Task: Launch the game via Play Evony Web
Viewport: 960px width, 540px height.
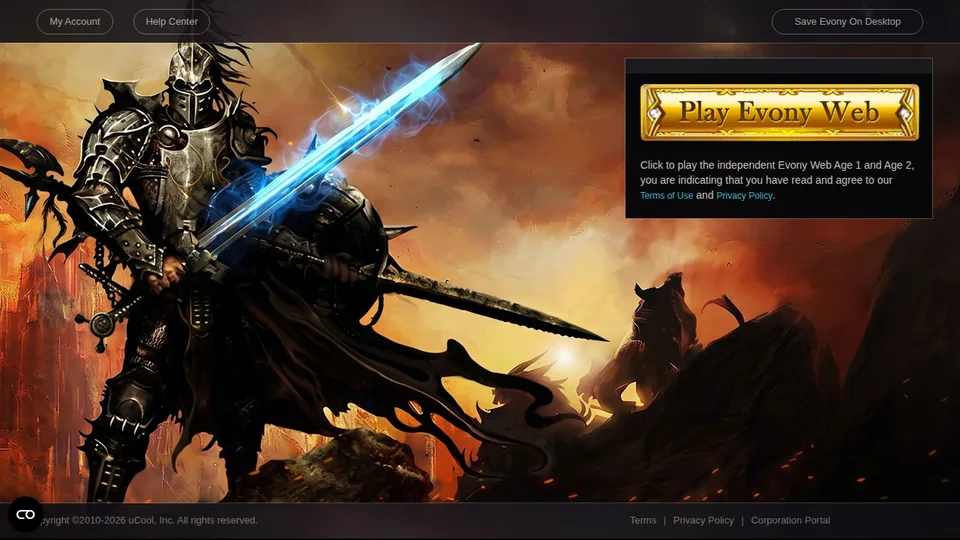Action: pos(779,112)
